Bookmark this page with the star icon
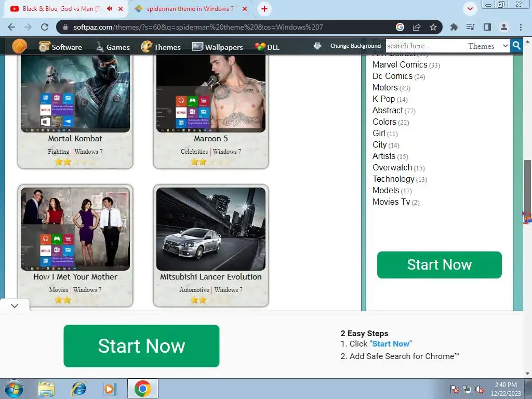This screenshot has width=532, height=399. coord(433,27)
